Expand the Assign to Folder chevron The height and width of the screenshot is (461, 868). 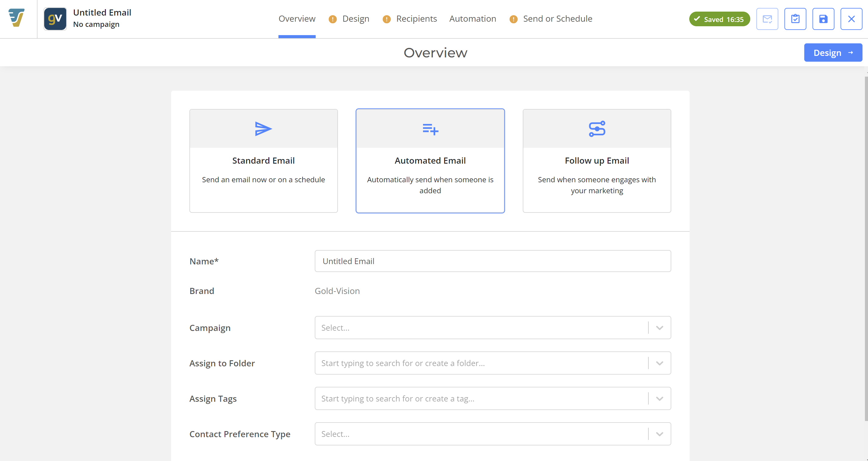click(x=659, y=363)
